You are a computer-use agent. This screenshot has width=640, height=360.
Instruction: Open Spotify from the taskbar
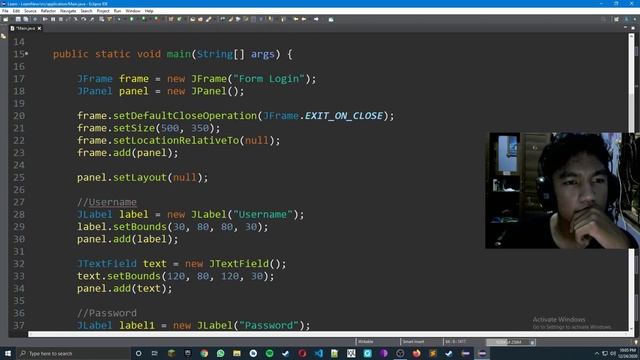269,353
